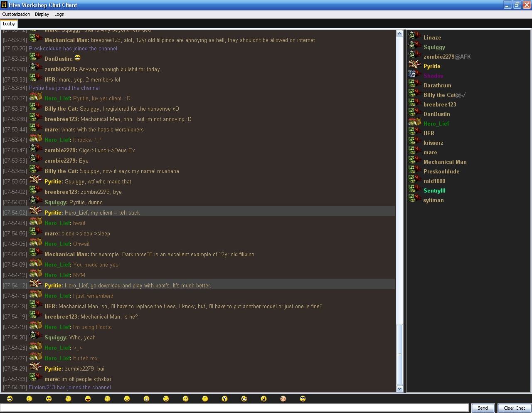Minimize the Hive Workshop Chat Client window
532x413 pixels.
pos(507,5)
